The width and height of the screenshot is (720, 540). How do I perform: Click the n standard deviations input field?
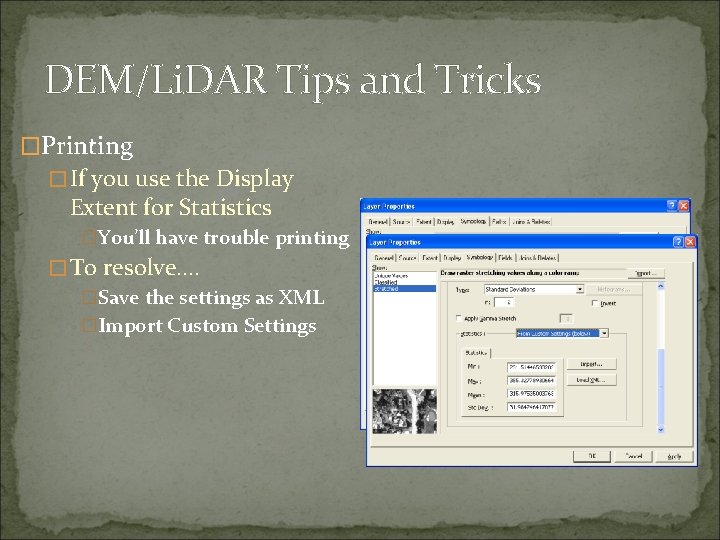[x=504, y=303]
